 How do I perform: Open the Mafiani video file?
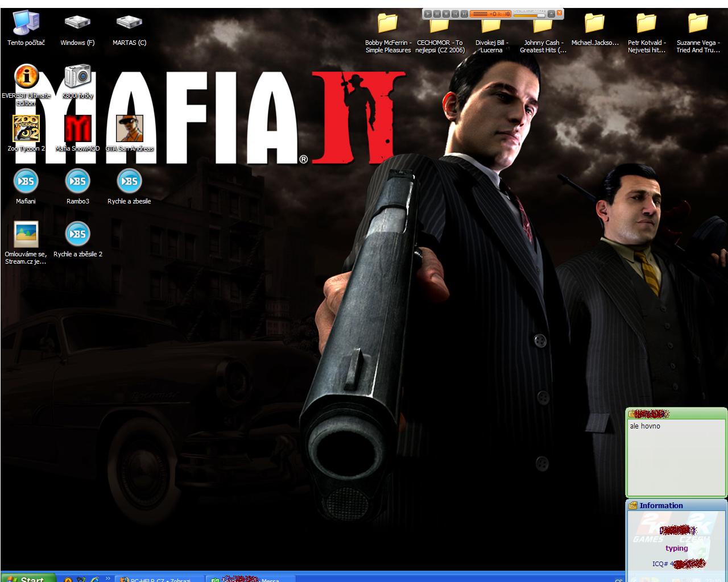coord(26,186)
